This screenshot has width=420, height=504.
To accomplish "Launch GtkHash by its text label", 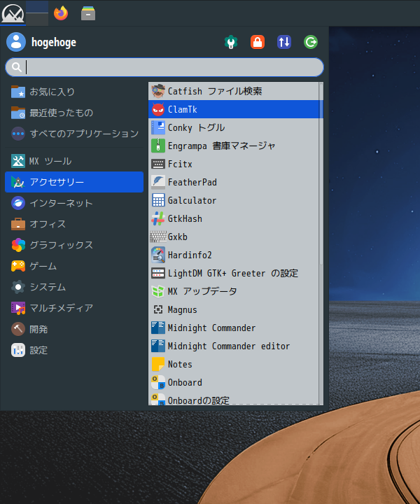I will pyautogui.click(x=185, y=218).
